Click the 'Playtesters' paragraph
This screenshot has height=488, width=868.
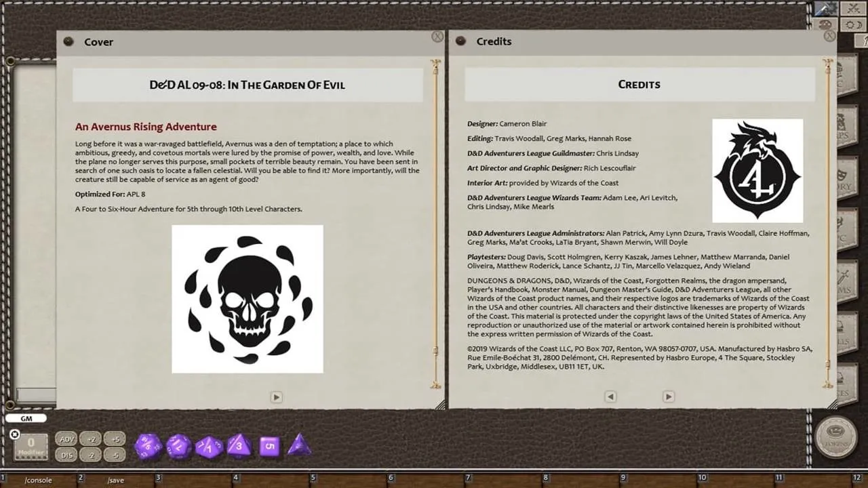[x=628, y=262]
